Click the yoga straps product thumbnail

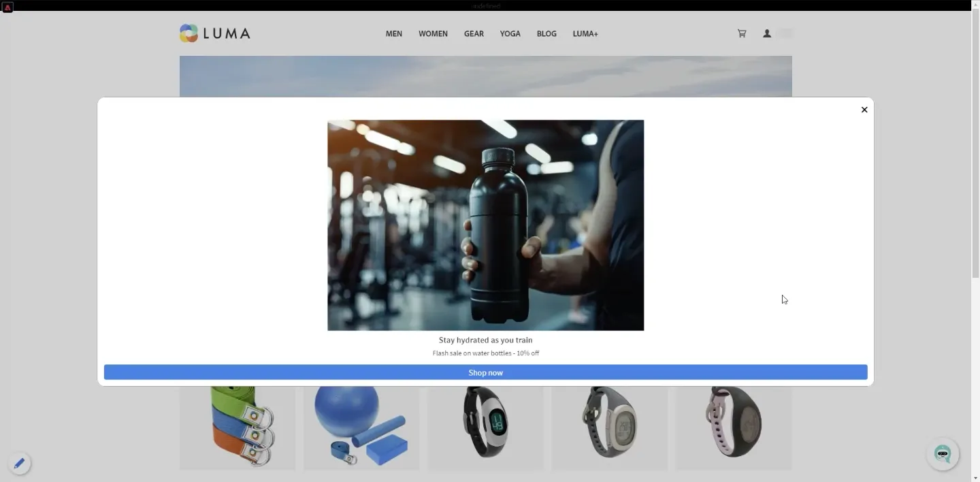[238, 428]
